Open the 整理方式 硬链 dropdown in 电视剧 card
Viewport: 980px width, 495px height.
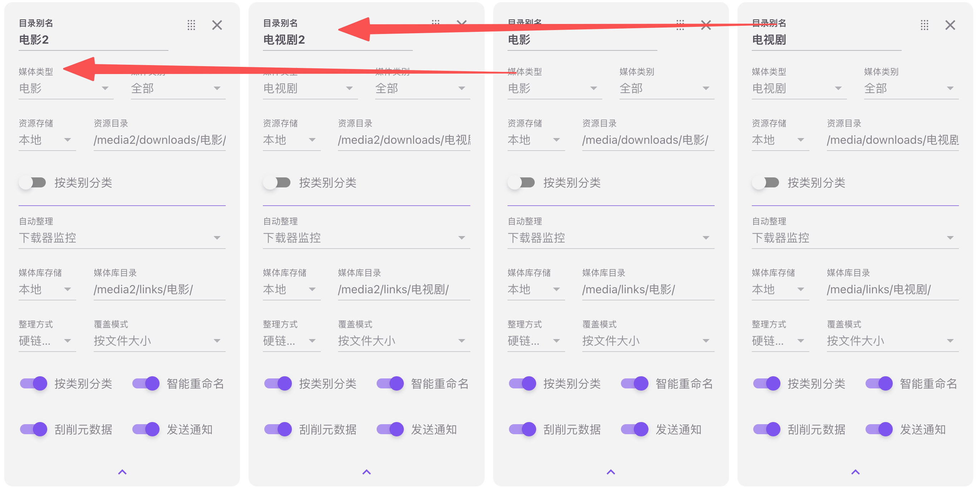click(x=780, y=340)
